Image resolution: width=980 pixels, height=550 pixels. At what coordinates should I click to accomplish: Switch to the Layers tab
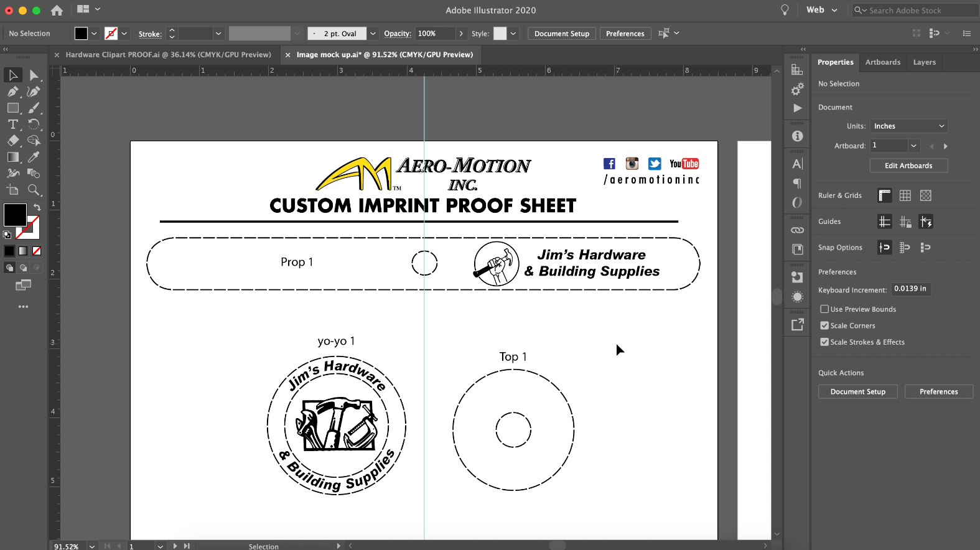(924, 62)
